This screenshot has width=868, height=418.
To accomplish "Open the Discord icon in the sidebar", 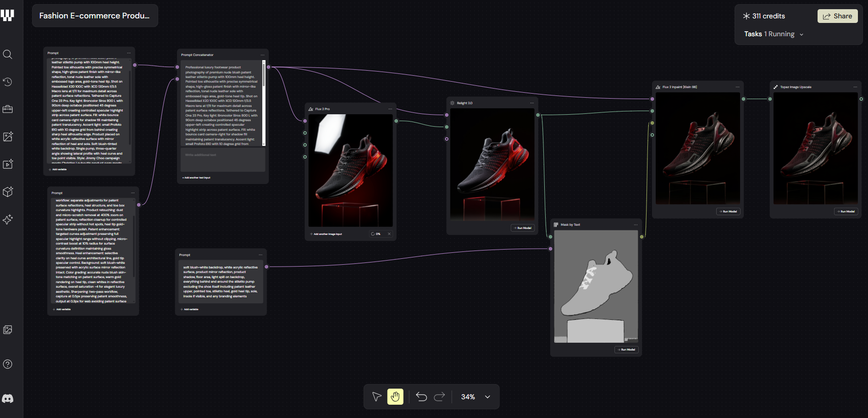I will (x=7, y=398).
